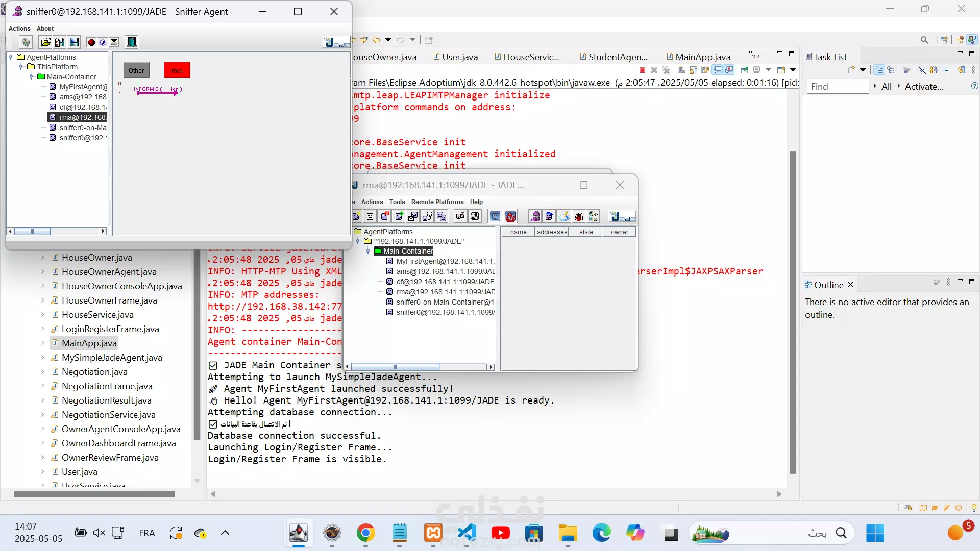Click Clone agent icon in RMA toolbar
The height and width of the screenshot is (551, 980).
[x=442, y=216]
